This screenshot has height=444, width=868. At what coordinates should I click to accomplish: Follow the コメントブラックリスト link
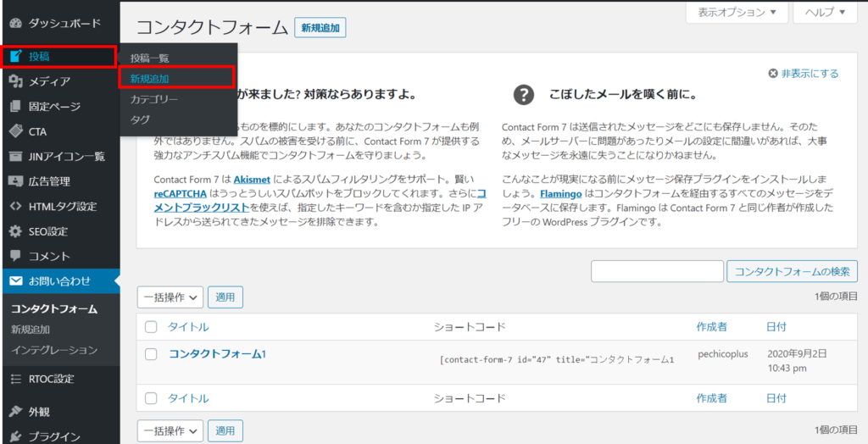pyautogui.click(x=201, y=208)
